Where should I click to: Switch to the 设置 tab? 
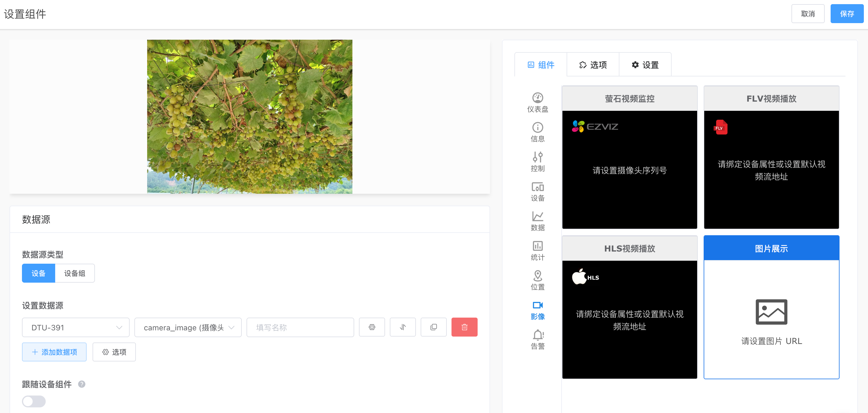[645, 65]
